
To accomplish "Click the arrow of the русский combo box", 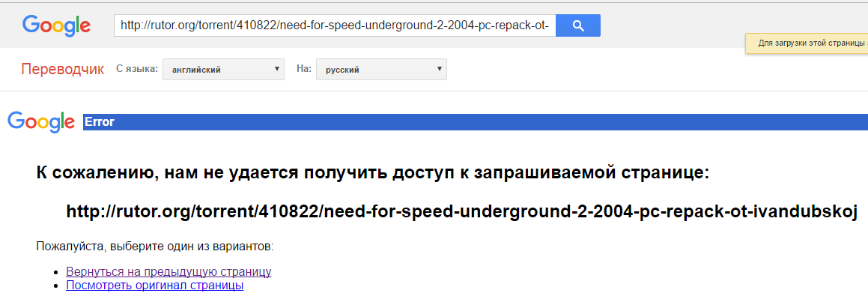I will tap(439, 69).
